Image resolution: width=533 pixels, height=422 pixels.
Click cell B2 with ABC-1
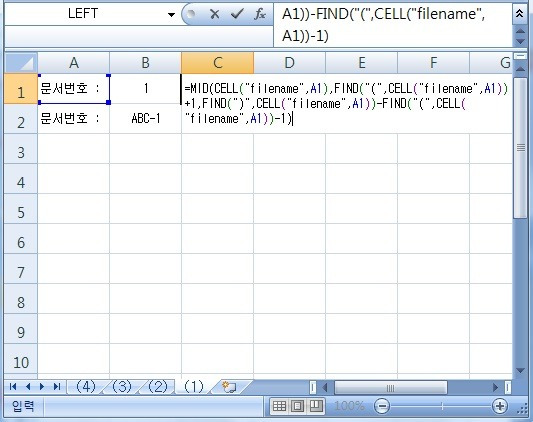pyautogui.click(x=145, y=119)
